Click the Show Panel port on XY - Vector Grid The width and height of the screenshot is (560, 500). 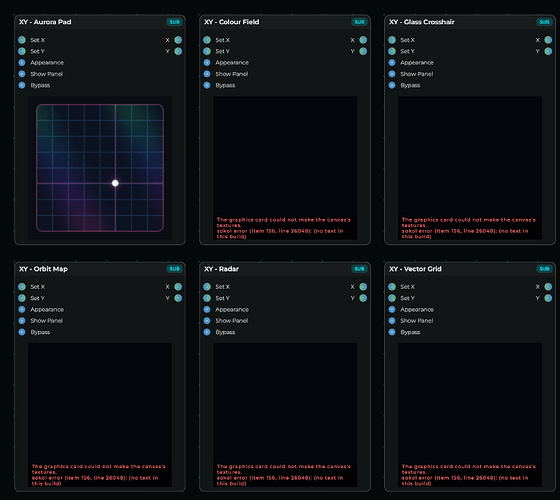point(392,321)
